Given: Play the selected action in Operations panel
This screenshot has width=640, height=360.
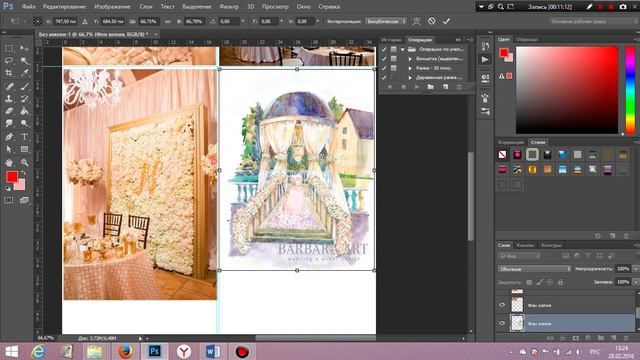Looking at the screenshot, I should pyautogui.click(x=416, y=87).
